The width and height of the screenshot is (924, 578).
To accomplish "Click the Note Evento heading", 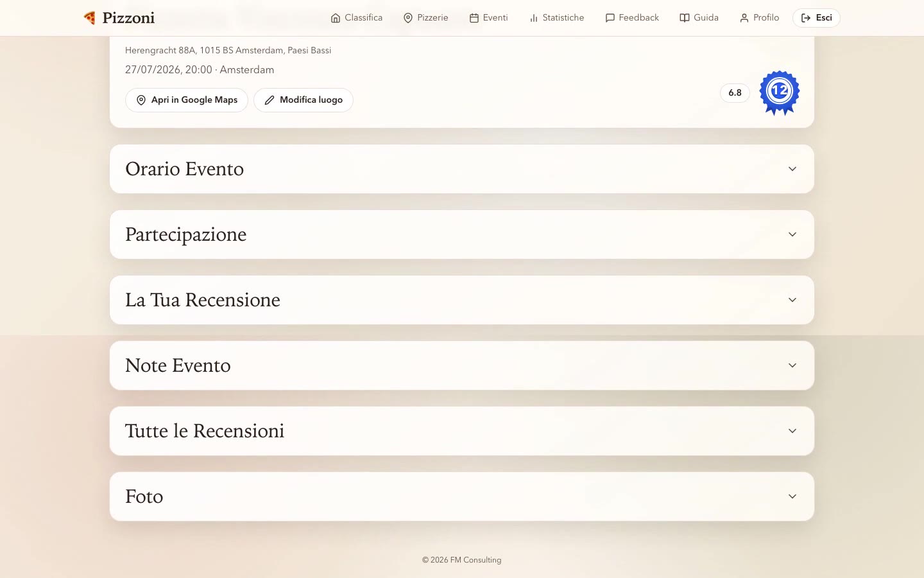I will pyautogui.click(x=178, y=365).
